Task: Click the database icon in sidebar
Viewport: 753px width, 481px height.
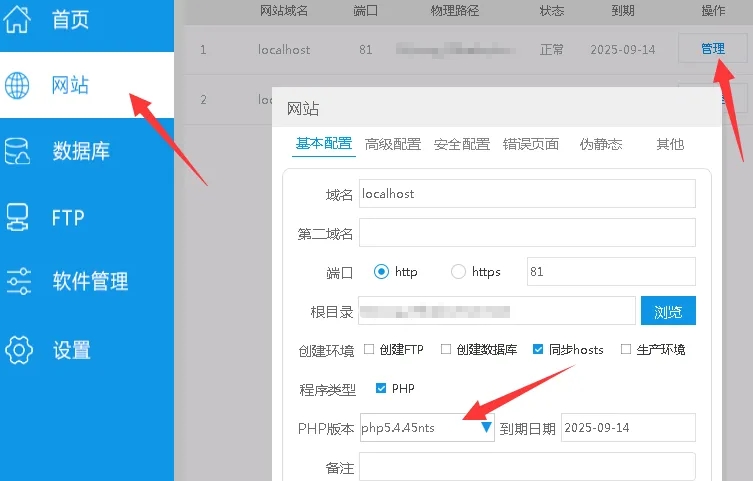Action: (18, 152)
